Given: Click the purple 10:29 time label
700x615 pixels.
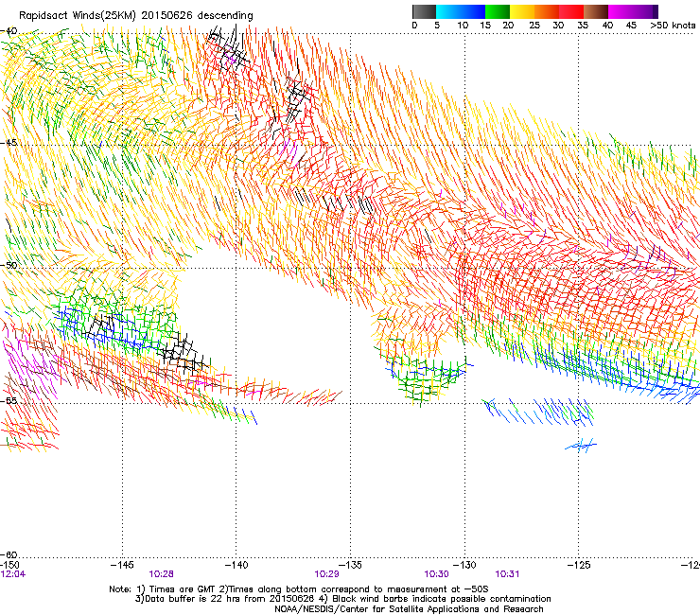Looking at the screenshot, I should pos(326,574).
